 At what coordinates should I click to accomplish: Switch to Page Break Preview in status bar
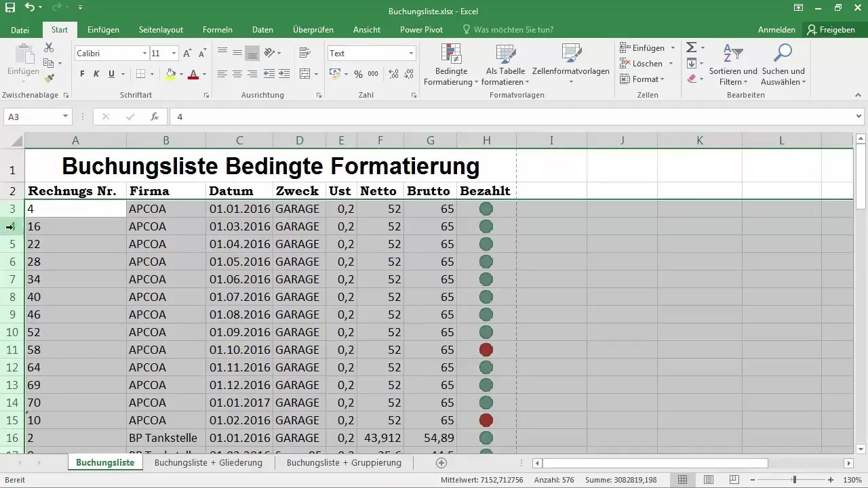tap(734, 480)
